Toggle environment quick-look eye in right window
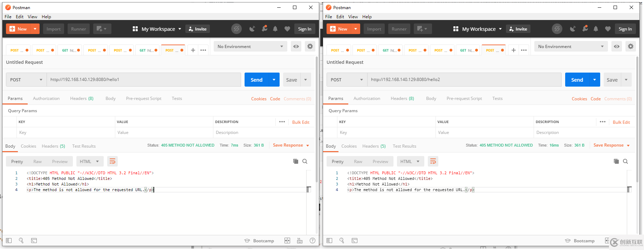This screenshot has height=250, width=644. pyautogui.click(x=617, y=46)
